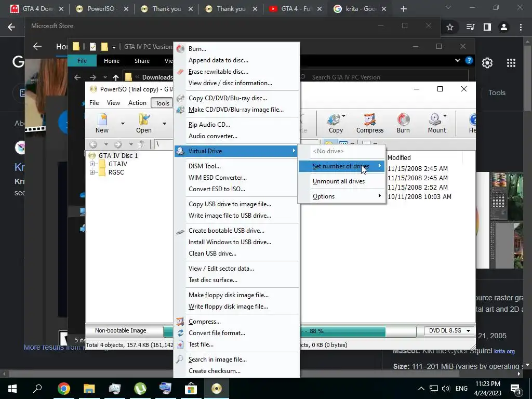This screenshot has height=399, width=532.
Task: Open the Google apps grid icon
Action: click(511, 63)
